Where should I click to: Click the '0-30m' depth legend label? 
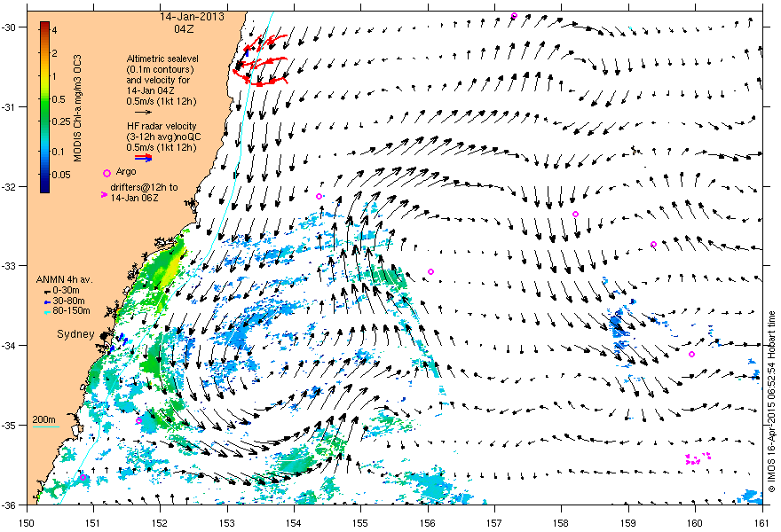pyautogui.click(x=67, y=291)
